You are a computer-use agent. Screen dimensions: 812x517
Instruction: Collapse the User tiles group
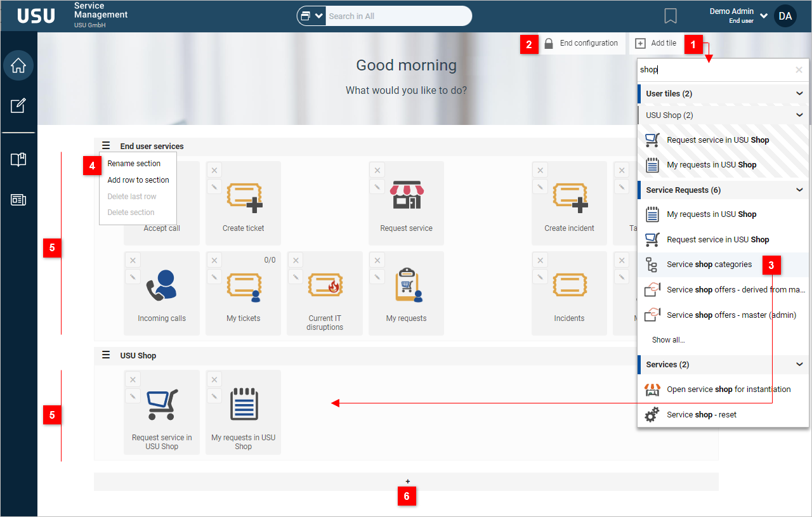799,94
